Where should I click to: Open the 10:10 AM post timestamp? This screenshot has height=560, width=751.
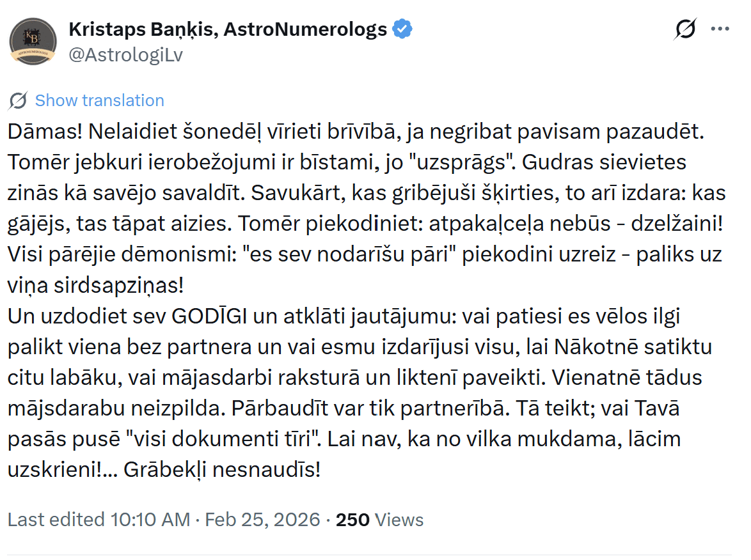click(x=150, y=520)
